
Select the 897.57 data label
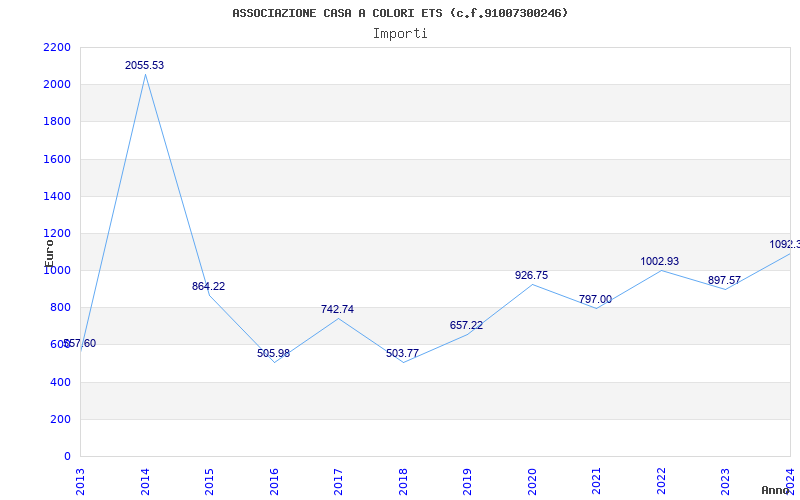[x=724, y=281]
